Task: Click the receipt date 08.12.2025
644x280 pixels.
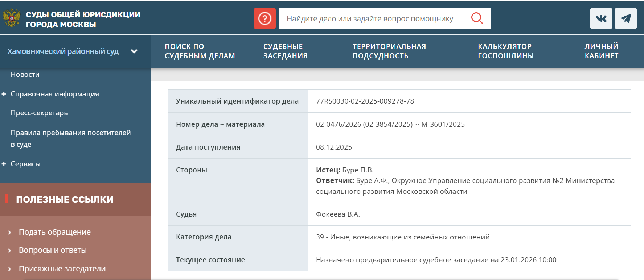Action: (x=334, y=147)
